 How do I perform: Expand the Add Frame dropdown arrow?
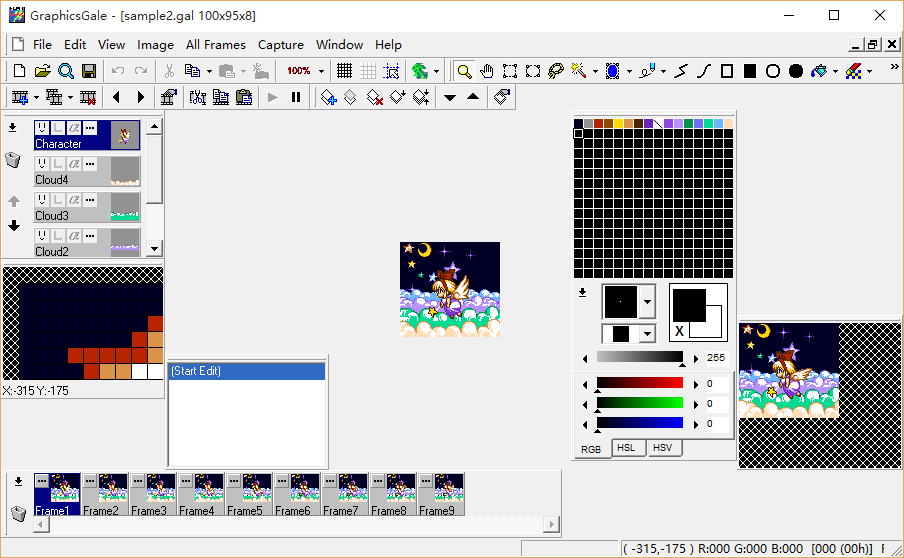coord(36,97)
